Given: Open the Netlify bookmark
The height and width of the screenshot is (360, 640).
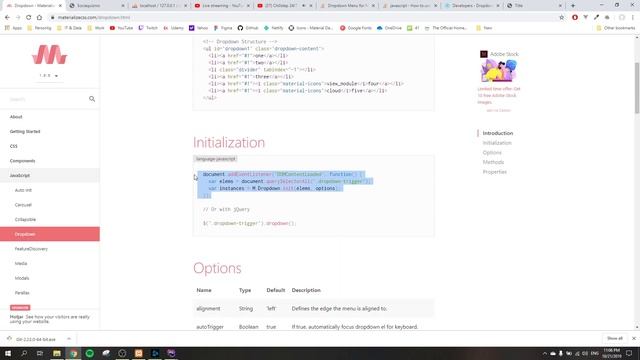Looking at the screenshot, I should (273, 28).
